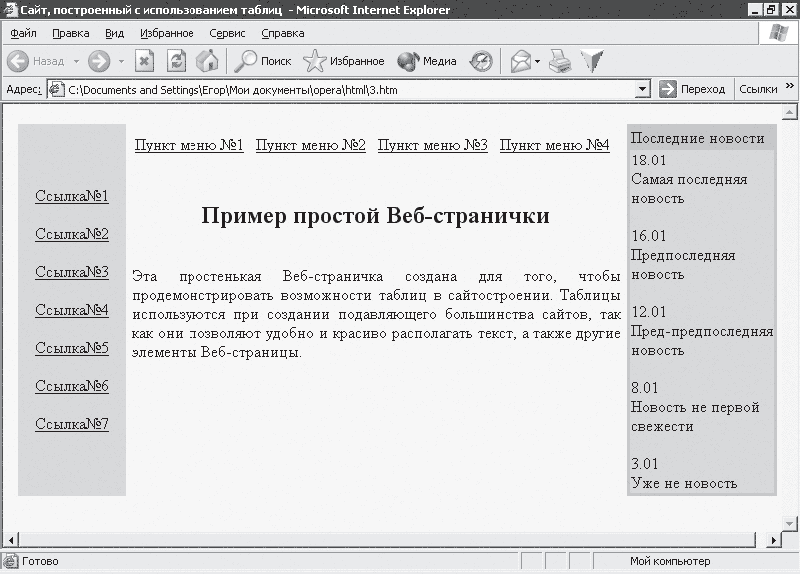Screen dimensions: 800x574
Task: Refresh the page using the Refresh icon
Action: pos(176,61)
